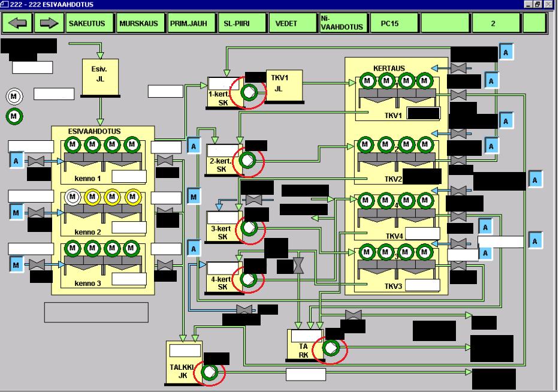The image size is (559, 392).
Task: Click the value field in kenno 1
Action: click(129, 177)
